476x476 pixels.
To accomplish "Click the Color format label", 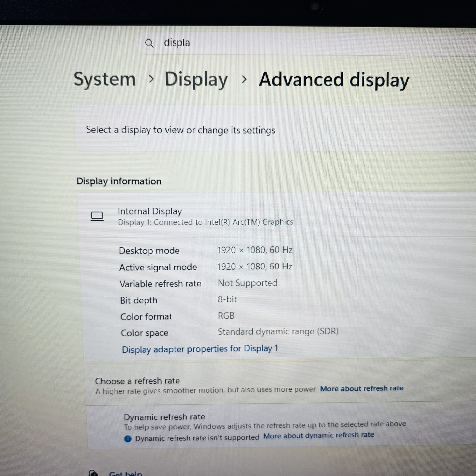I will [146, 317].
